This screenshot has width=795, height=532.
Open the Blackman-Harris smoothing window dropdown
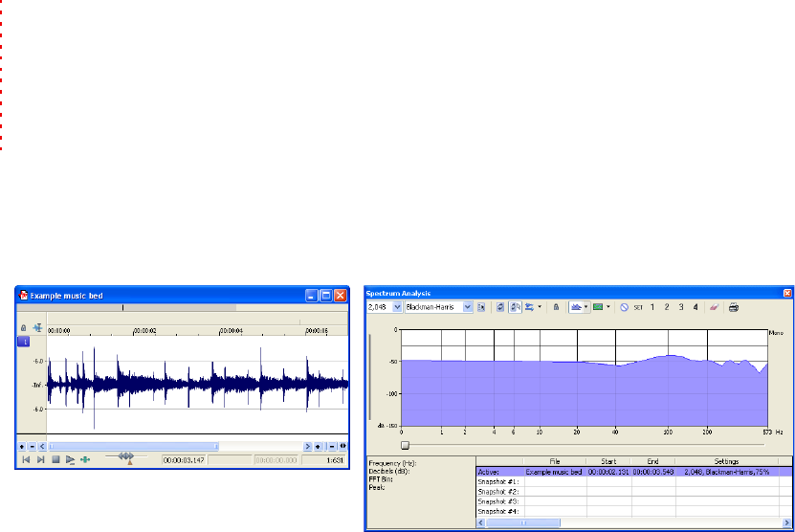point(468,307)
